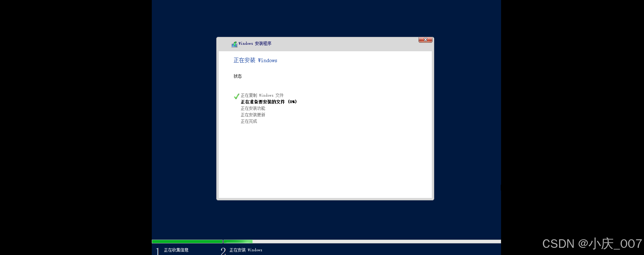Viewport: 644px width, 255px height.
Task: Click the 状态 label
Action: click(237, 76)
